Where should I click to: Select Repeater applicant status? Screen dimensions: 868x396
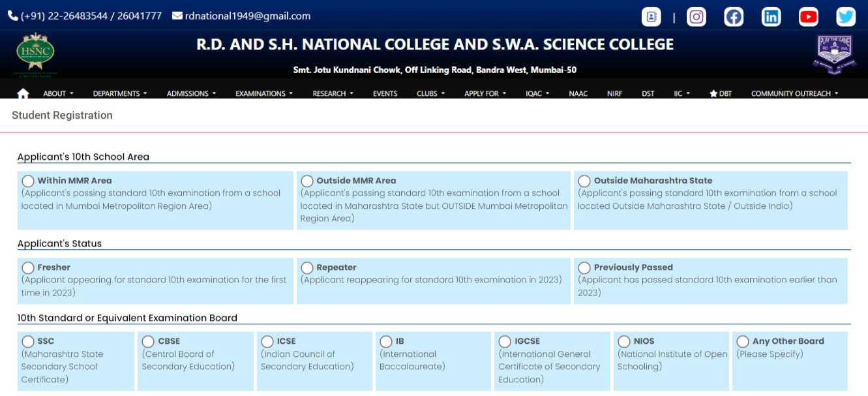point(307,267)
